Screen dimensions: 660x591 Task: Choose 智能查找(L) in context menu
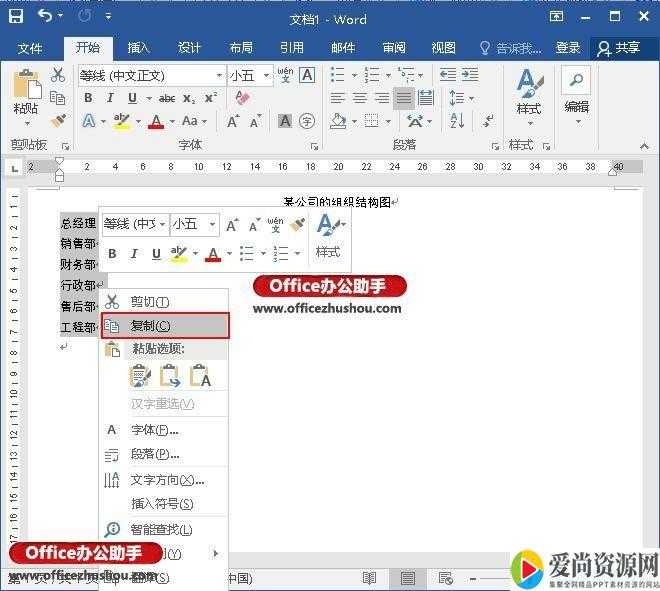(164, 529)
